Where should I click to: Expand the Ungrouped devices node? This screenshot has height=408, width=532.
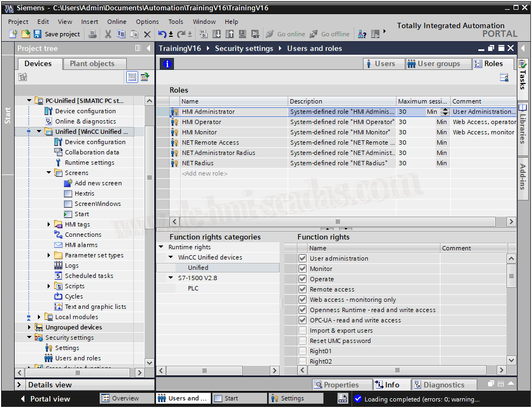30,327
